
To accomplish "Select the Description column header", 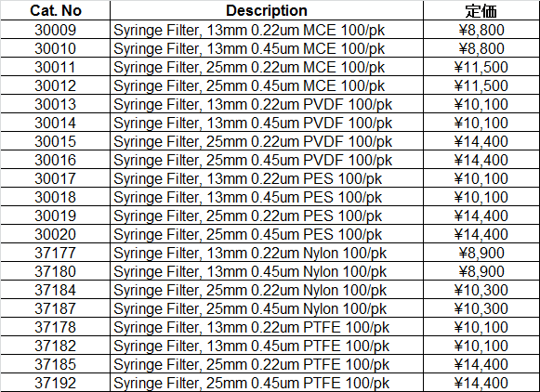I will click(267, 10).
